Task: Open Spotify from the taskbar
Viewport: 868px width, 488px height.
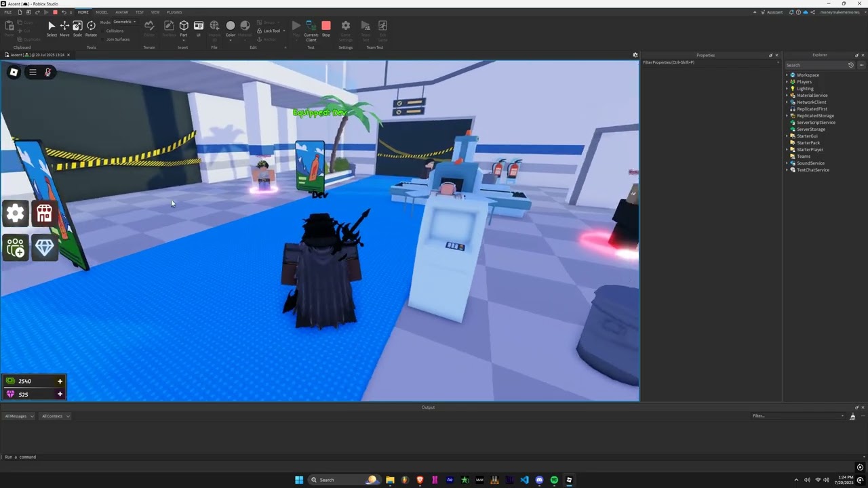Action: point(554,480)
